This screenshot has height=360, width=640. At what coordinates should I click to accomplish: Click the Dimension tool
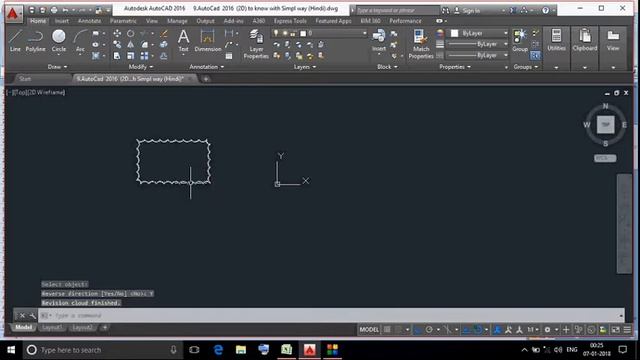[x=208, y=40]
